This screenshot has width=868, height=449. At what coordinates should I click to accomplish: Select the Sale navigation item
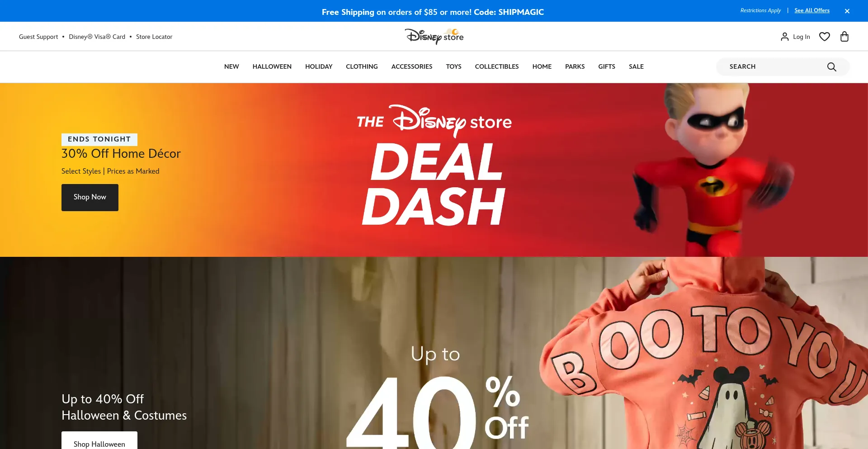click(636, 66)
